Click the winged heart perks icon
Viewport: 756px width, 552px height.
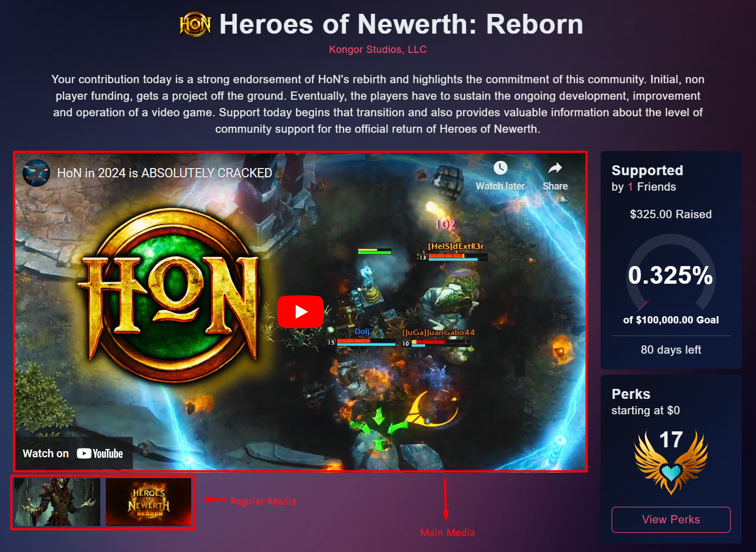[x=671, y=463]
